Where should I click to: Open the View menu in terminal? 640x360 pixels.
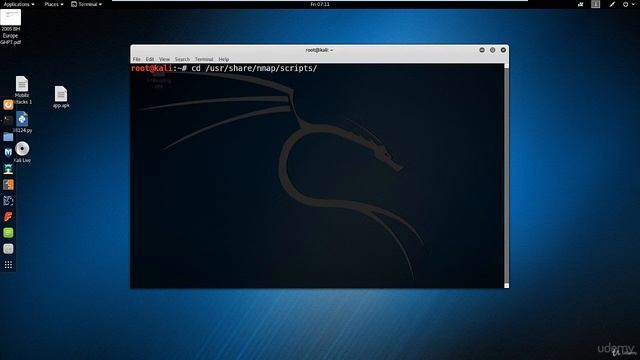pos(164,59)
